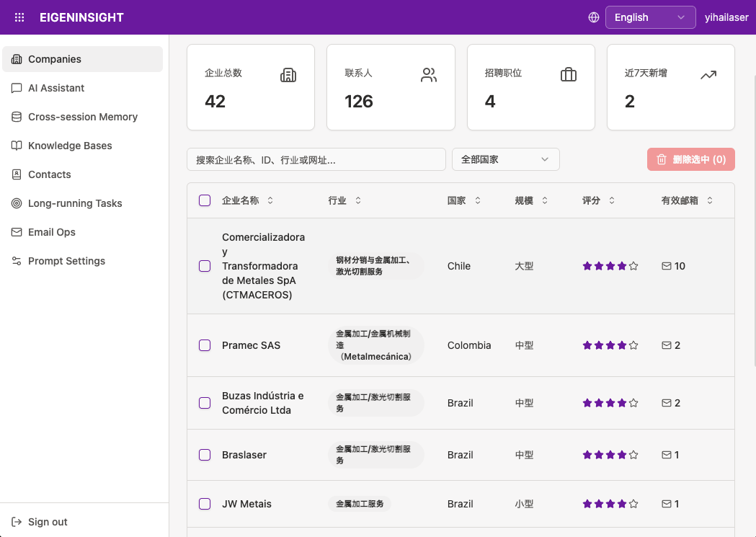The image size is (756, 537).
Task: Click the Long-running Tasks target icon
Action: coord(17,203)
